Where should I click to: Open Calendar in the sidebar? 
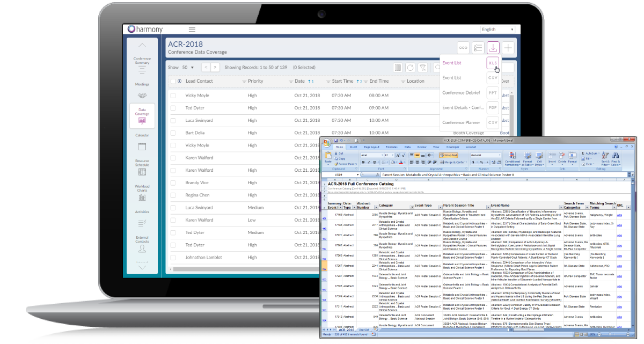click(x=142, y=142)
